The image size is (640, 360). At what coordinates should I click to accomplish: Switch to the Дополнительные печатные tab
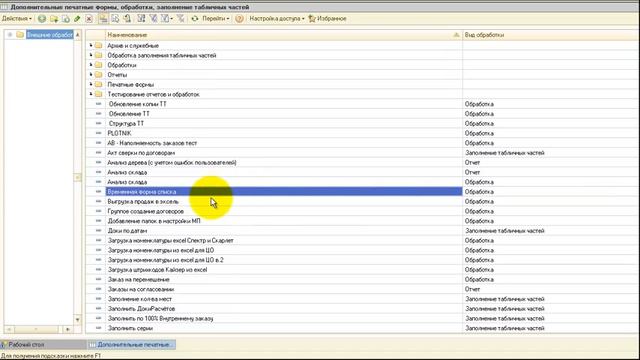tap(131, 345)
